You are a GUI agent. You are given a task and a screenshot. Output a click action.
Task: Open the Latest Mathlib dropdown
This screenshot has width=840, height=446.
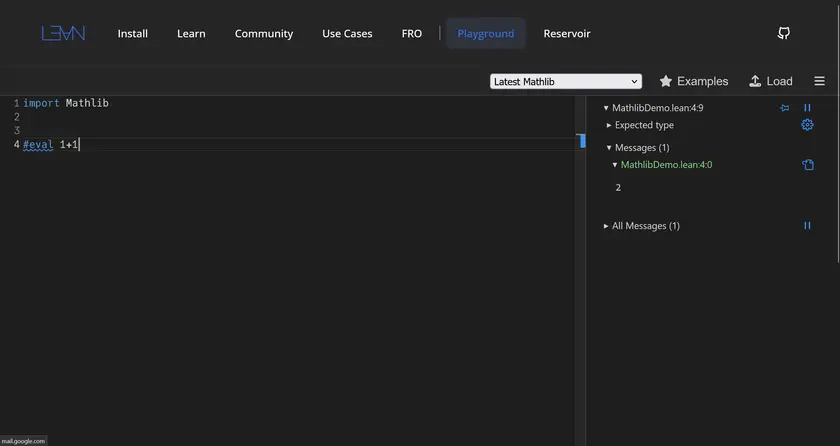pos(565,82)
